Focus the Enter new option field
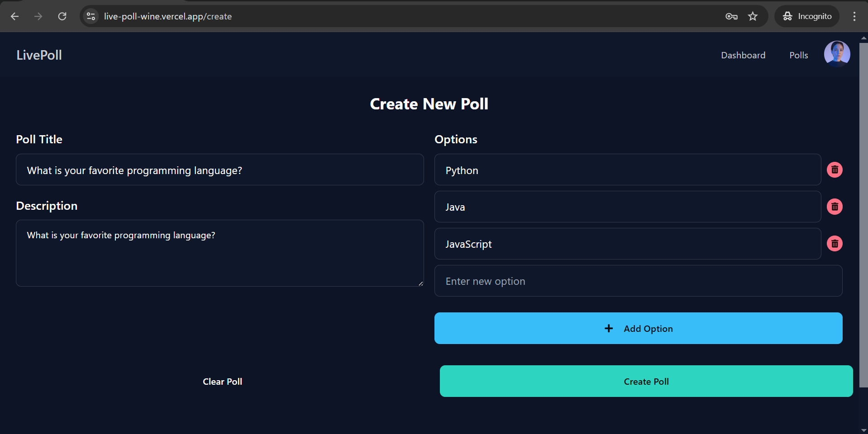Image resolution: width=868 pixels, height=434 pixels. point(638,281)
